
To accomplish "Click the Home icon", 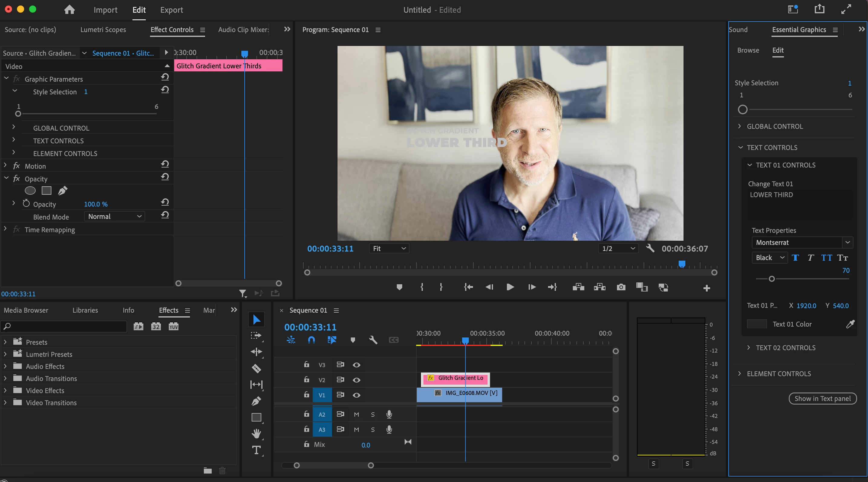I will pyautogui.click(x=70, y=9).
